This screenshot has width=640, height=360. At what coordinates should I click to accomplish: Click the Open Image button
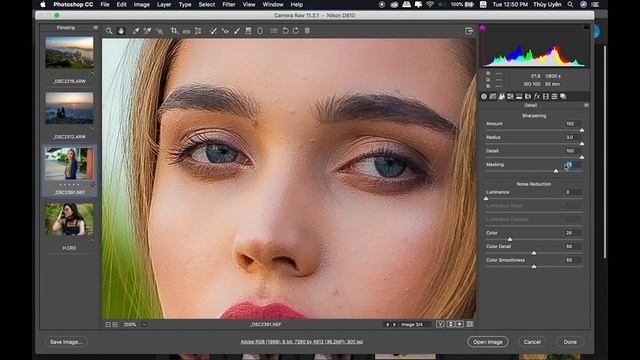pos(488,342)
